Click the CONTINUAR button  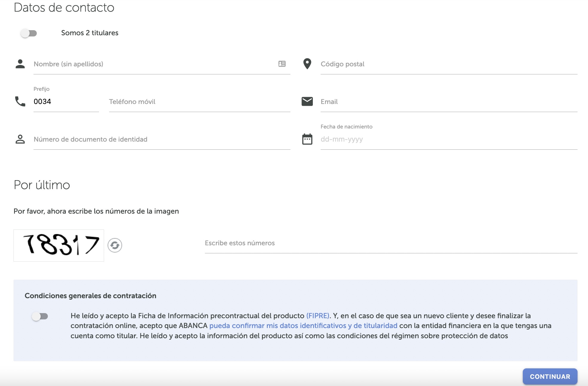pyautogui.click(x=550, y=377)
